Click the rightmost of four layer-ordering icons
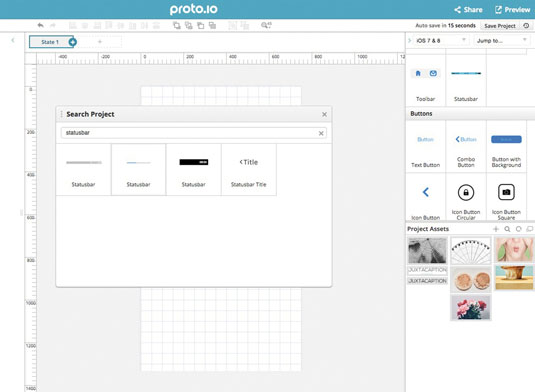 (x=213, y=25)
